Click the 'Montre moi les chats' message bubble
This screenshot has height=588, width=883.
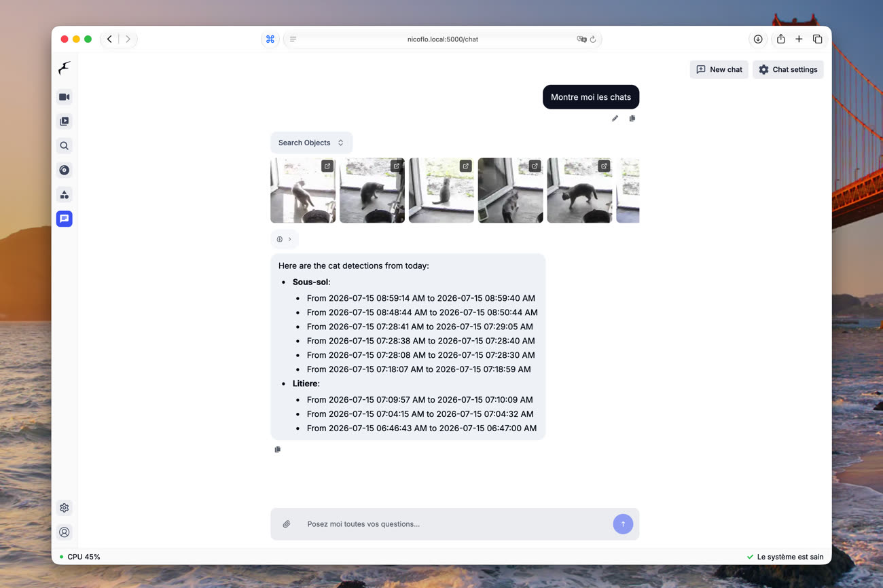(x=591, y=97)
